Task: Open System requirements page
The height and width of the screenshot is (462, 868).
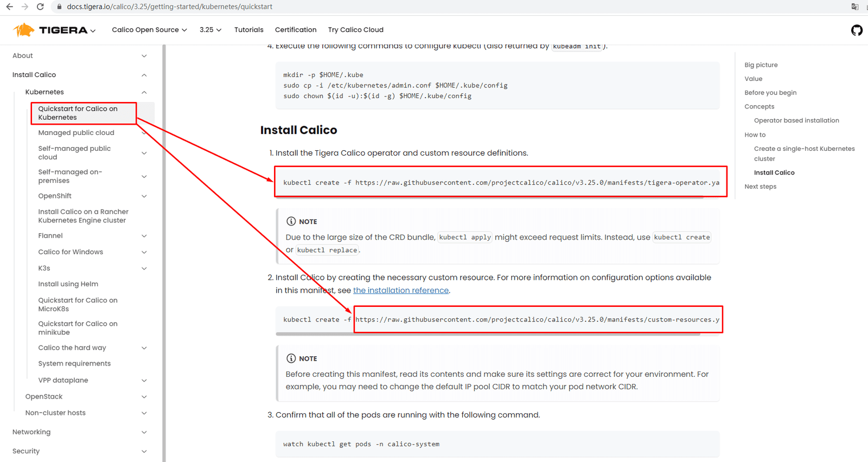Action: [x=74, y=364]
